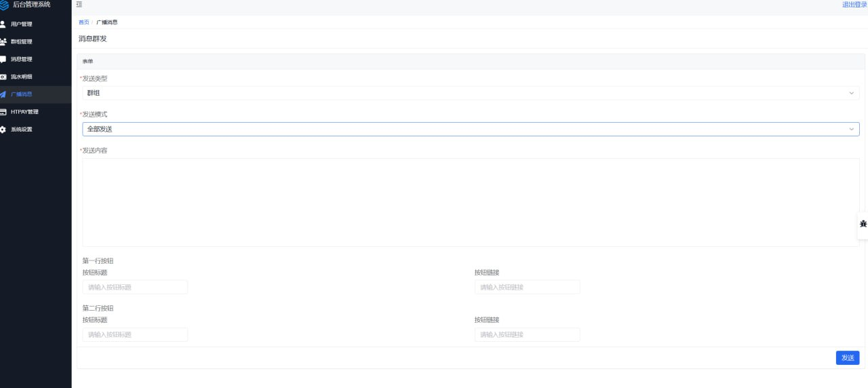Screen dimensions: 868x388
Task: Focus the 发送内容 text area
Action: [471, 202]
